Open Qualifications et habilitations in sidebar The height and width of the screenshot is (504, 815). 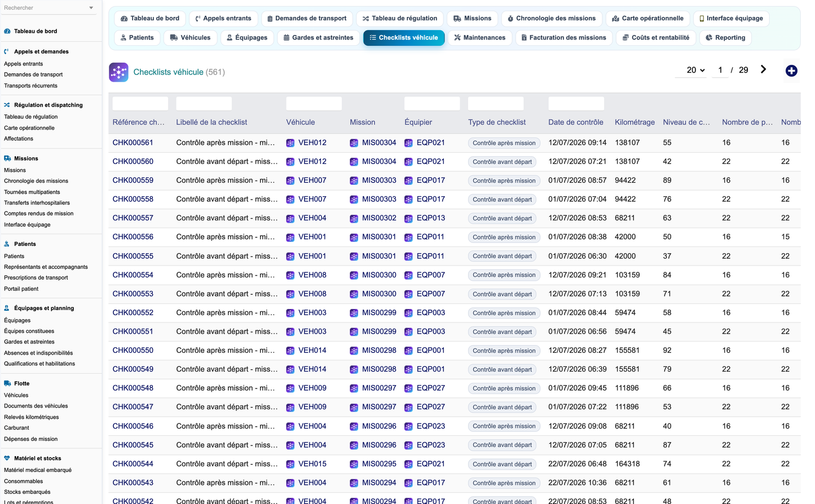point(39,364)
